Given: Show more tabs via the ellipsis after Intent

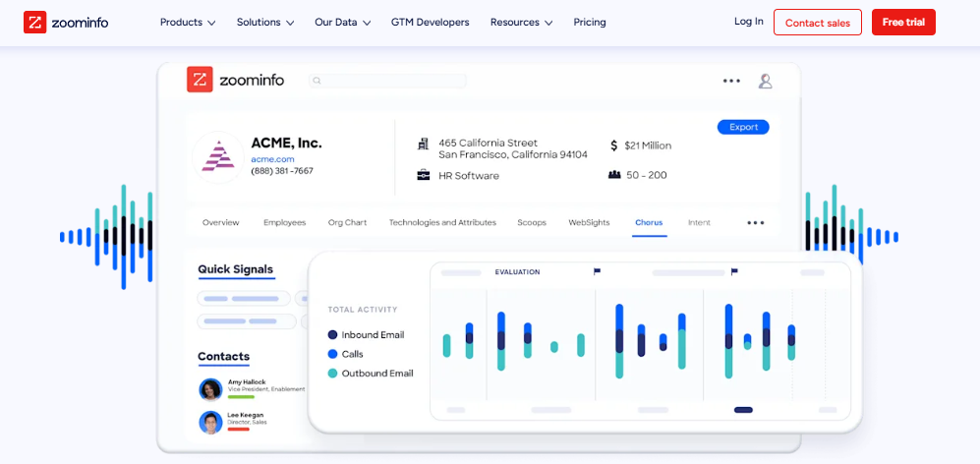Looking at the screenshot, I should [x=756, y=222].
